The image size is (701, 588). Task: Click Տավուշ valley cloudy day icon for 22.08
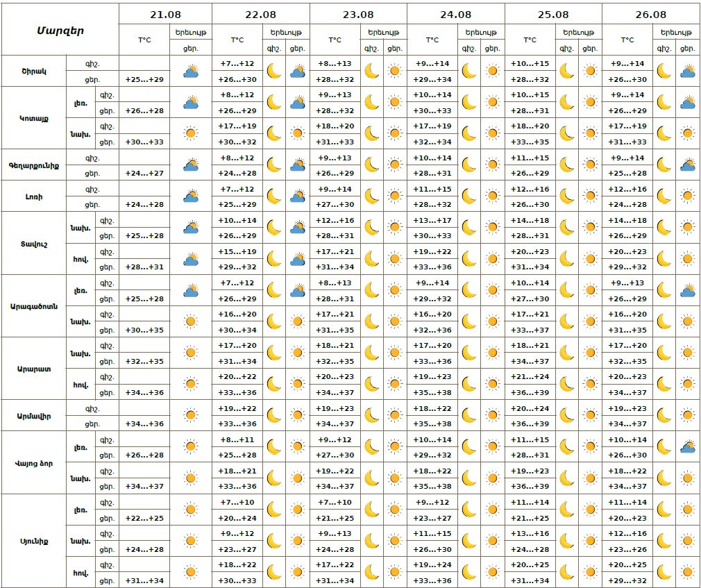(x=298, y=259)
